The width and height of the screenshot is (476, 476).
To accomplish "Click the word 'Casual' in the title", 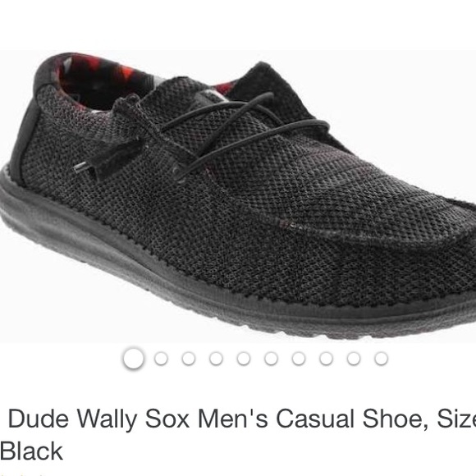I will tap(316, 419).
